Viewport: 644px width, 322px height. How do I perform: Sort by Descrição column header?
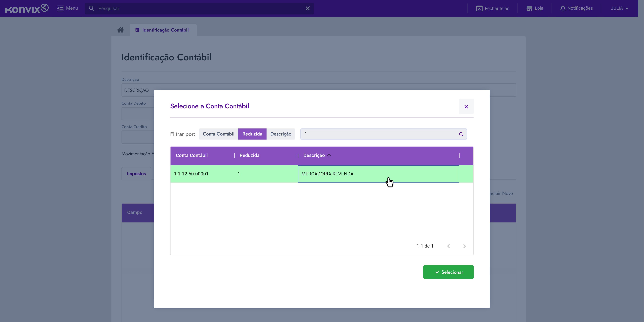click(x=314, y=155)
